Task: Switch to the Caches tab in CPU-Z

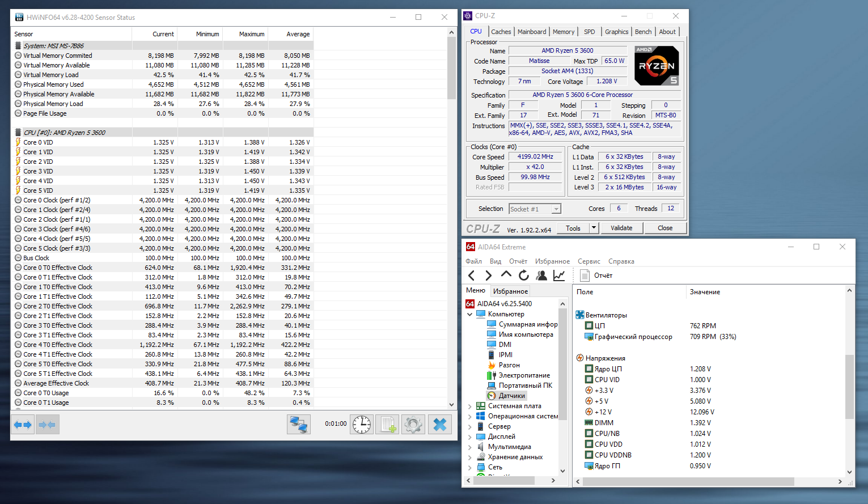Action: pos(501,32)
